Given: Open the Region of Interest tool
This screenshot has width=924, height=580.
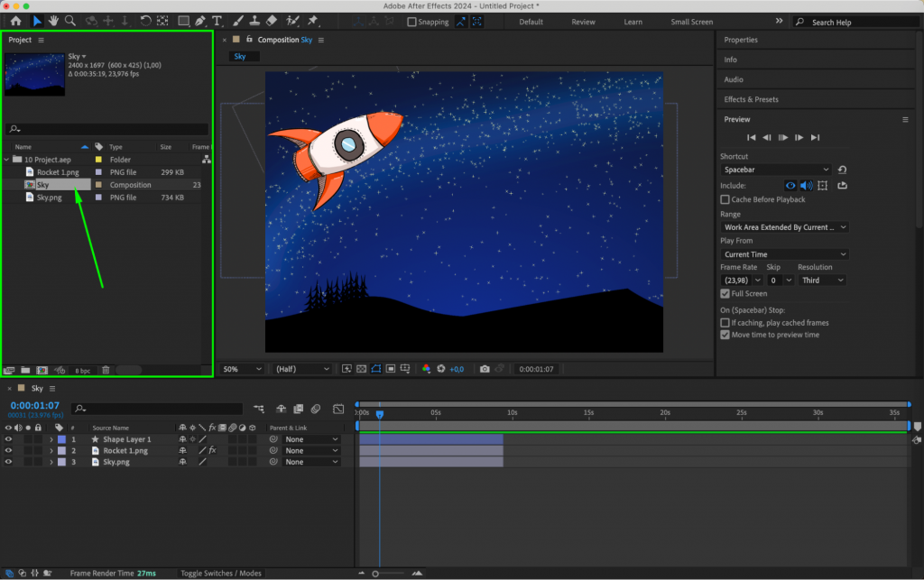Looking at the screenshot, I should tap(389, 368).
